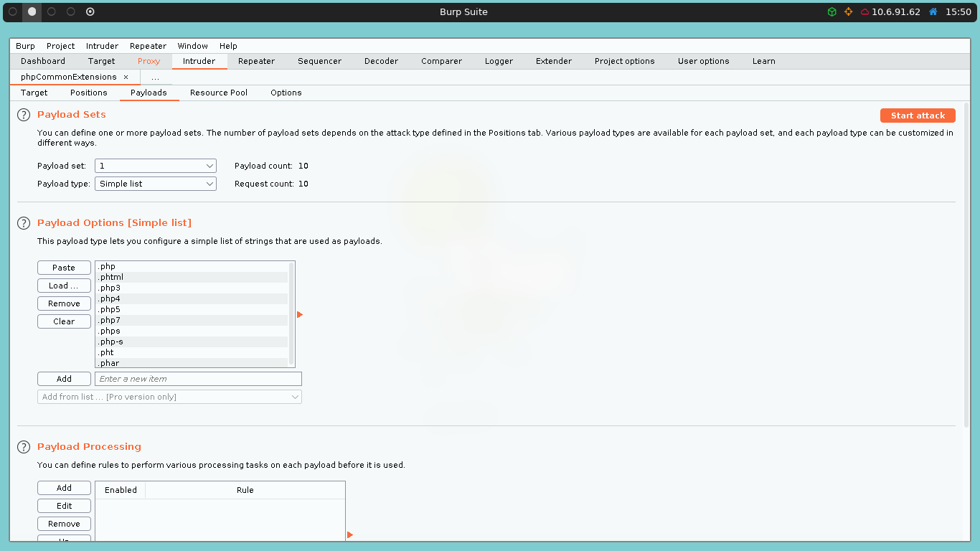Switch to the main Target tab

coord(101,61)
